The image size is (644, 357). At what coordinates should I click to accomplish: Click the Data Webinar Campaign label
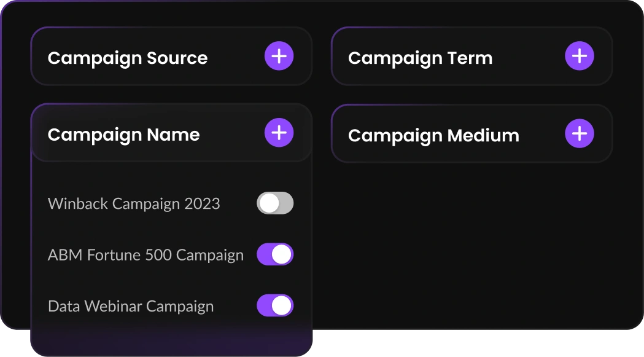tap(131, 305)
